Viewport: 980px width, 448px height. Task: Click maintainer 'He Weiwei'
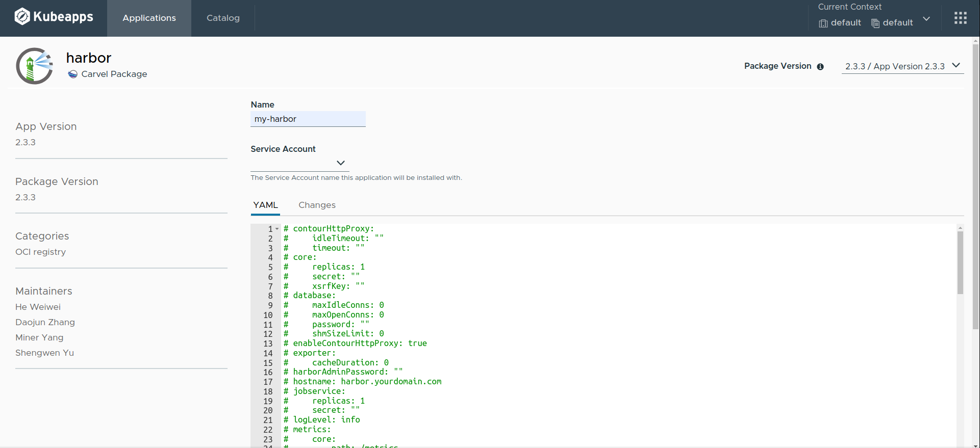[x=38, y=307]
